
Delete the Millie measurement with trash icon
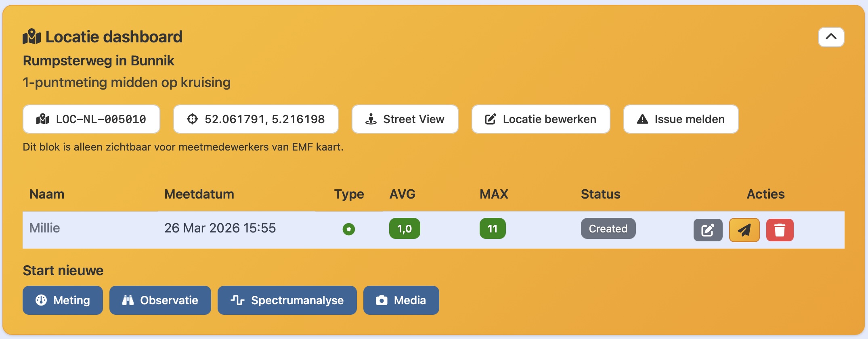point(780,230)
